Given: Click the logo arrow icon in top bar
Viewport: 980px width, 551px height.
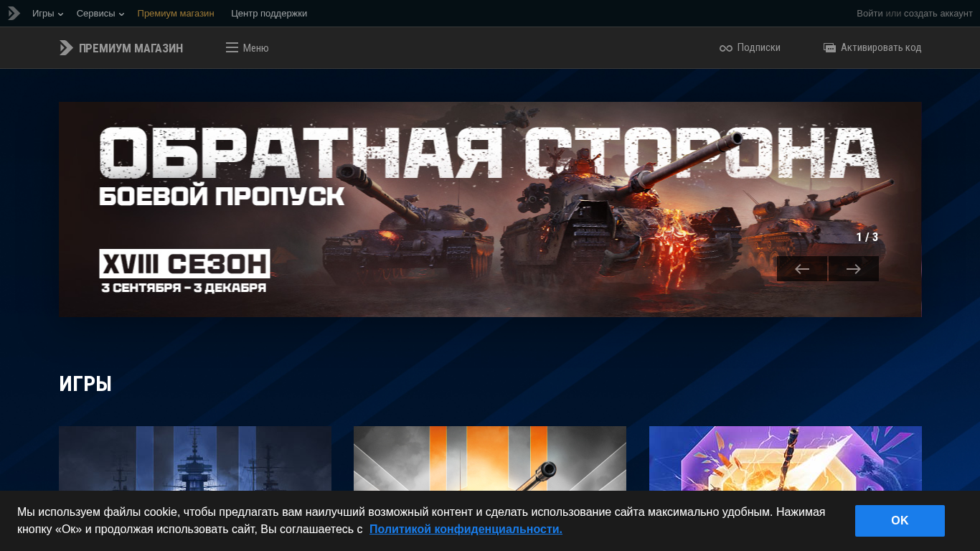Looking at the screenshot, I should point(14,13).
